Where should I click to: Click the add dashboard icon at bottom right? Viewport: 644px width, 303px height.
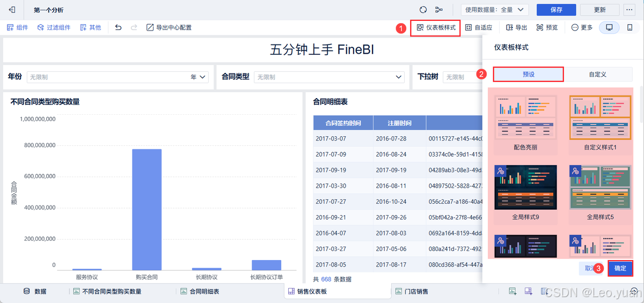point(529,291)
